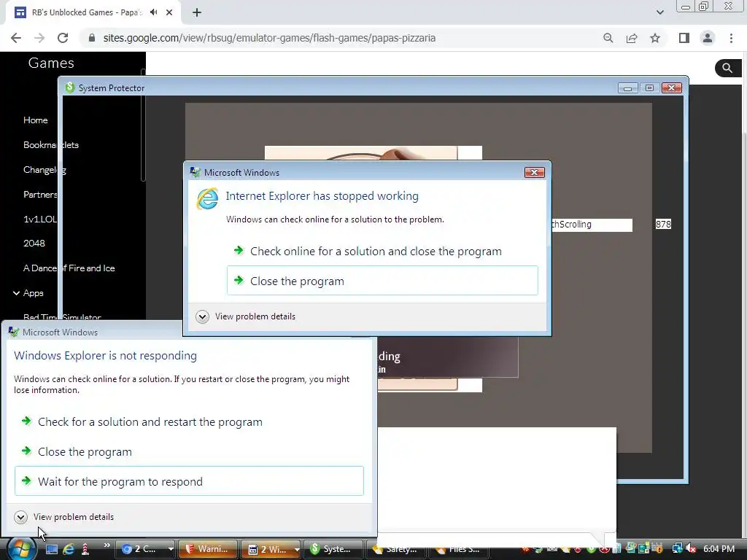Choose Check online for a solution and close
The width and height of the screenshot is (747, 560).
coord(376,252)
